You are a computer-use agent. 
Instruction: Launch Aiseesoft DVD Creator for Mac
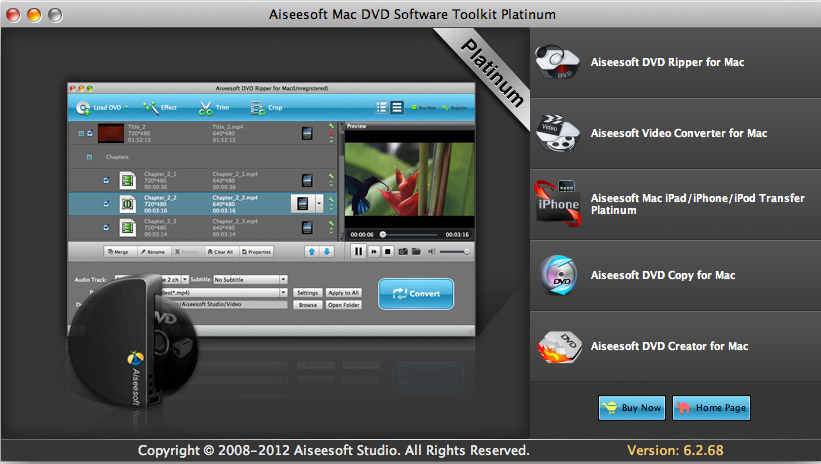(675, 346)
